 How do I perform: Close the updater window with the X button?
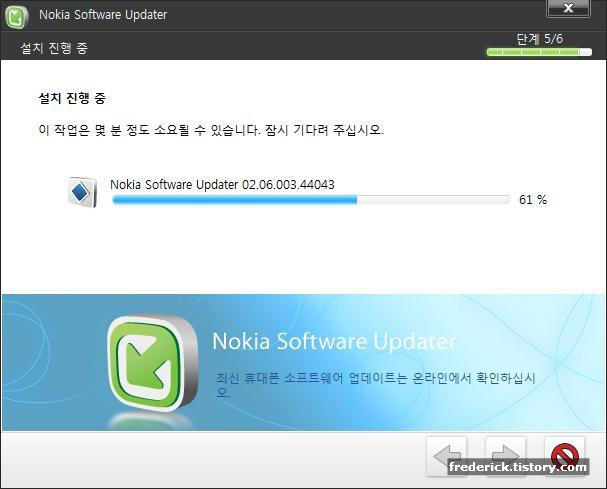[568, 8]
